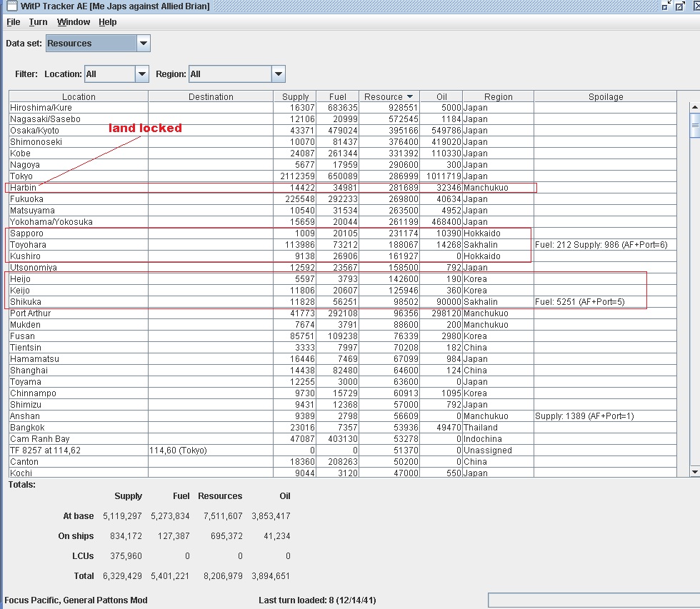700x609 pixels.
Task: Select the Shanghai row
Action: [342, 371]
